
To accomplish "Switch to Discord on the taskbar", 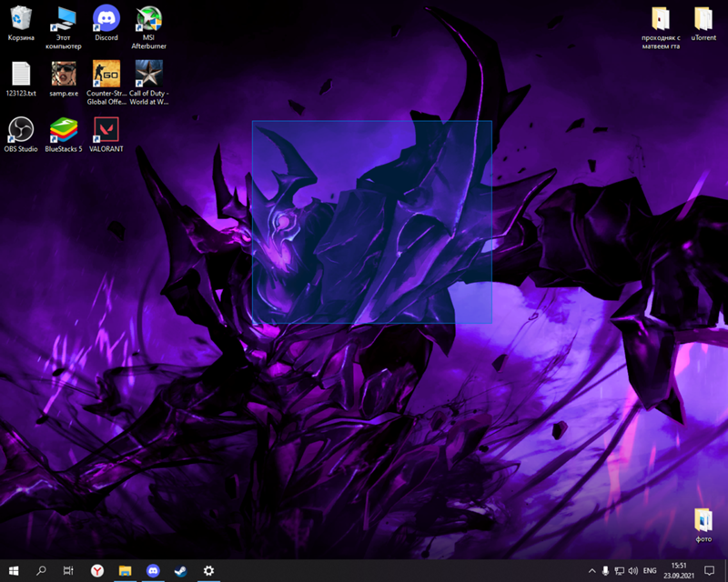I will point(153,570).
